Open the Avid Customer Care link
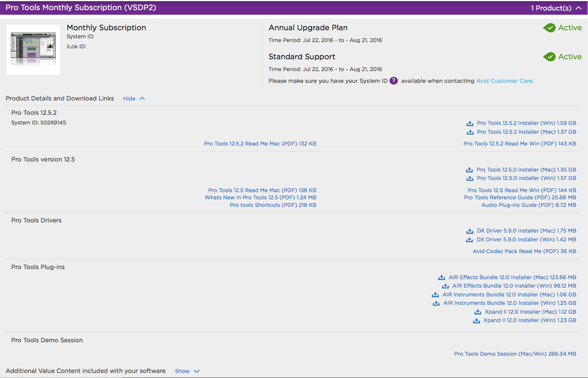588x378 pixels. (x=504, y=81)
